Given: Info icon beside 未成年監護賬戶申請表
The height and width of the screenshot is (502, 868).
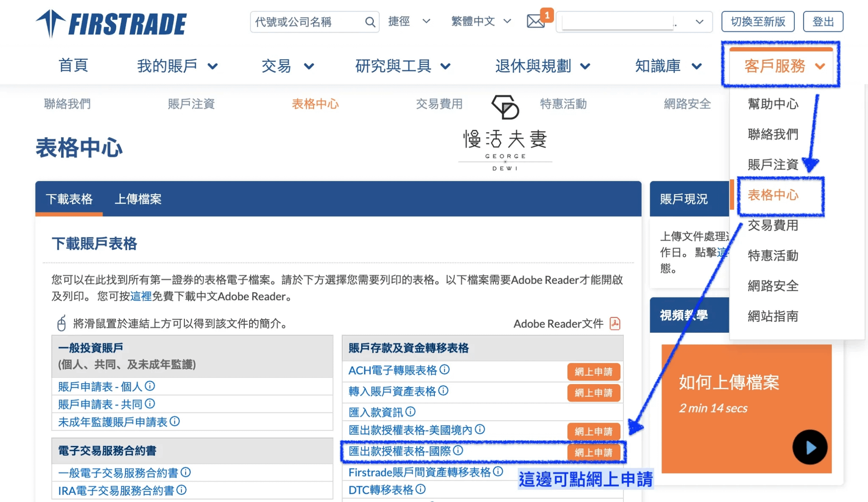Looking at the screenshot, I should pyautogui.click(x=175, y=421).
